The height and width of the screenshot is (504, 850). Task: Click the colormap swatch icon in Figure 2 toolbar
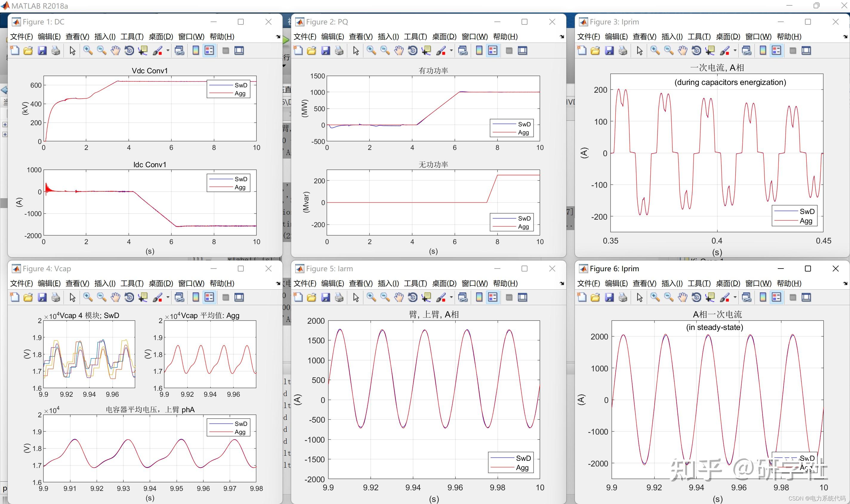[479, 50]
